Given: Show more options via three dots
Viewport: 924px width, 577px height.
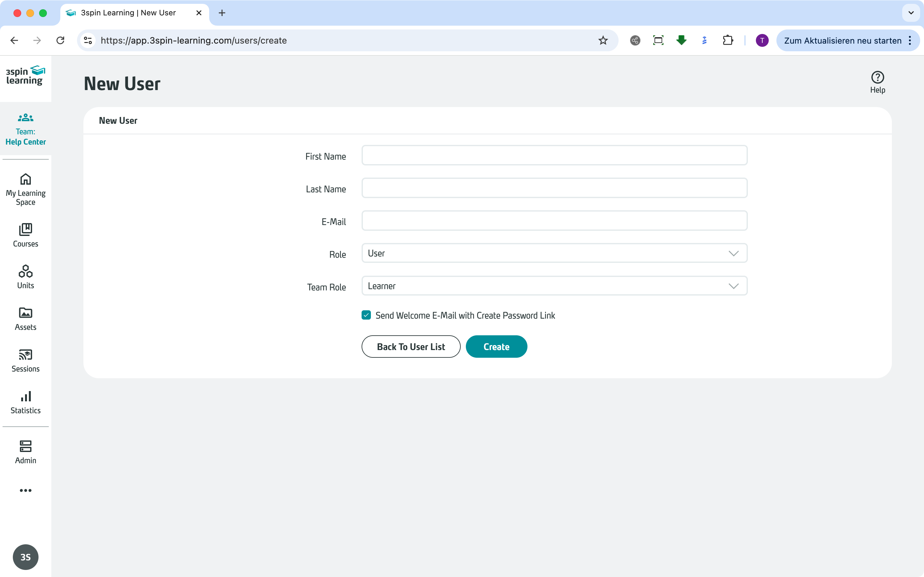Looking at the screenshot, I should (x=26, y=490).
